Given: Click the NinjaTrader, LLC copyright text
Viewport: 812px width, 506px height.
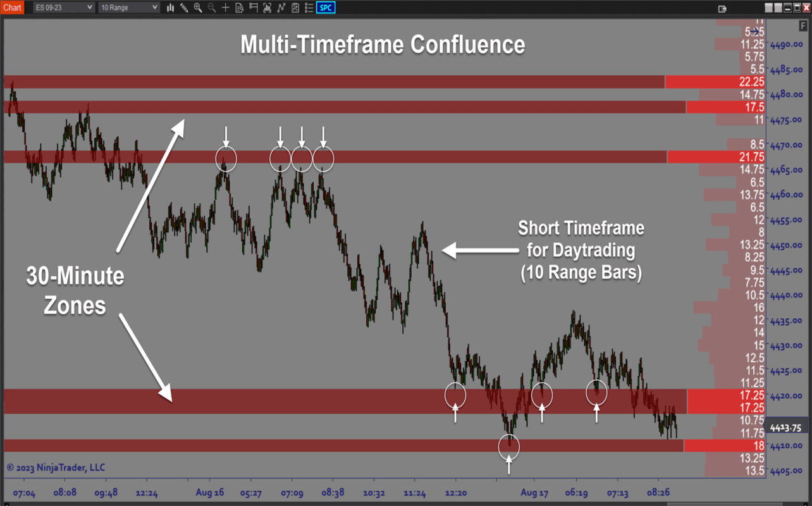Looking at the screenshot, I should [x=56, y=468].
